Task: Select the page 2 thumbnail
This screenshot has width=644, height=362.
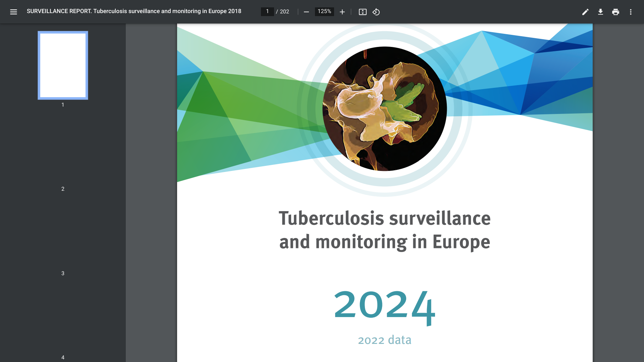Action: pyautogui.click(x=63, y=149)
